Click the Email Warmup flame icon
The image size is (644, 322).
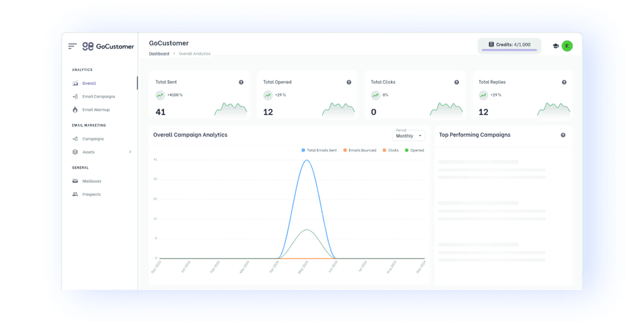click(x=75, y=109)
